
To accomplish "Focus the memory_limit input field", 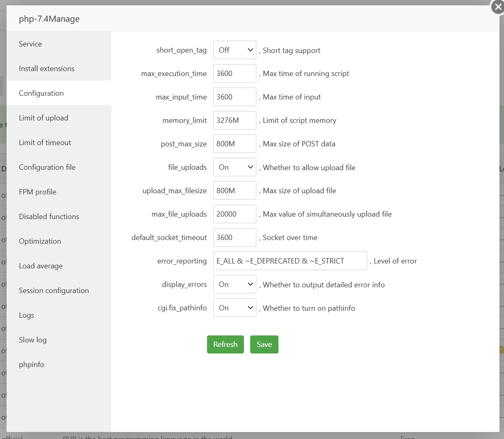I will (x=235, y=120).
